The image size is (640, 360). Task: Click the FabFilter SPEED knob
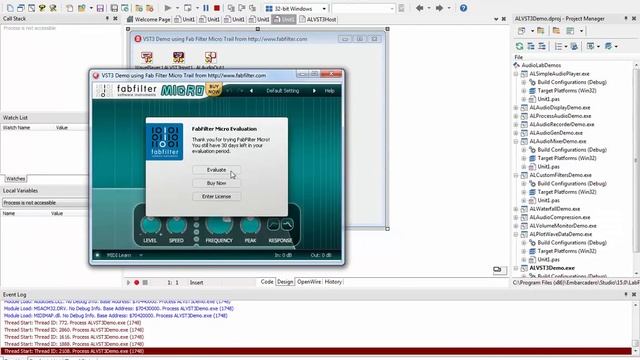(x=176, y=225)
